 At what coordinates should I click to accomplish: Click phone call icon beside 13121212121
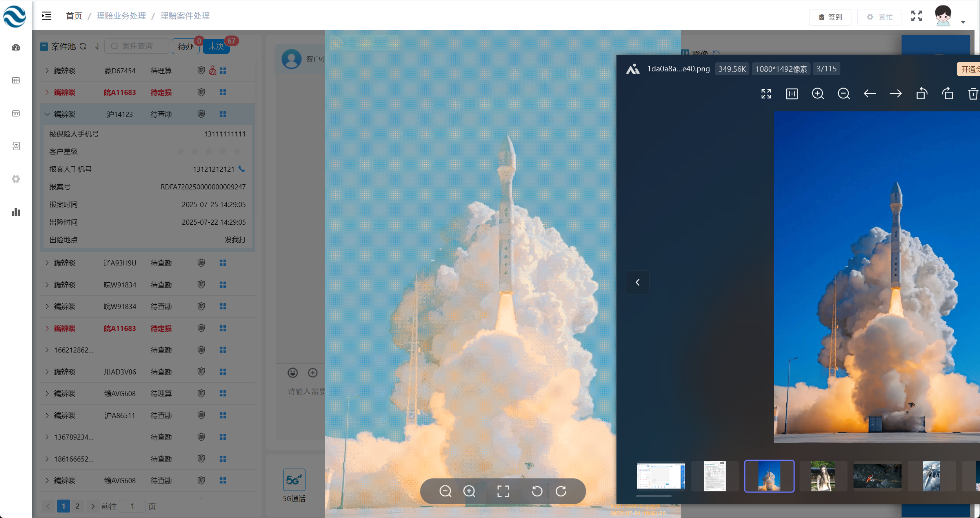pos(242,169)
